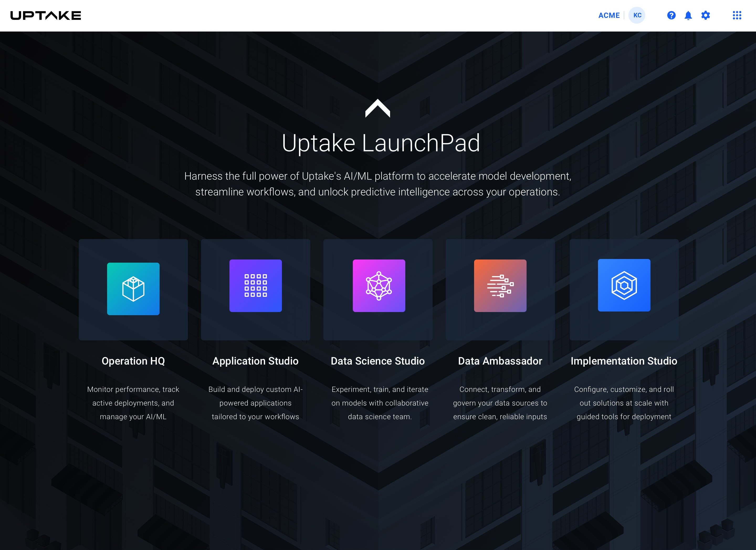This screenshot has width=756, height=550.
Task: Click the KC user avatar
Action: [x=637, y=15]
